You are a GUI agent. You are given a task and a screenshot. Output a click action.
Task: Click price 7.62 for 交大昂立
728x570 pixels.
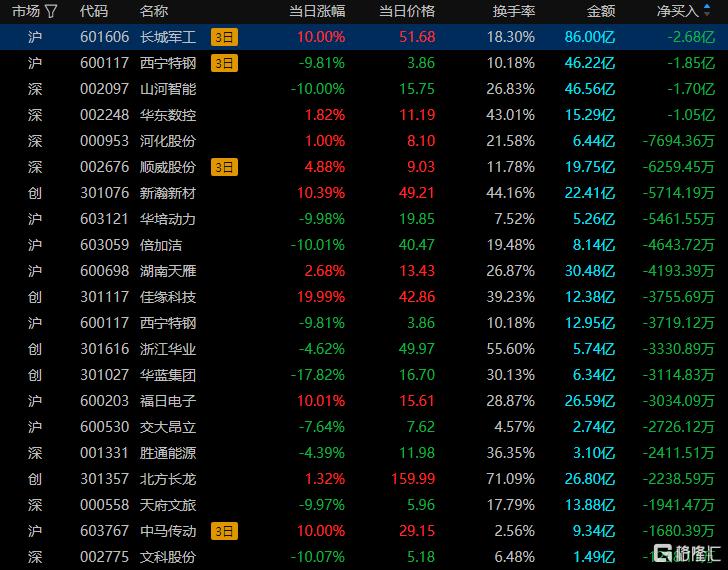click(421, 427)
